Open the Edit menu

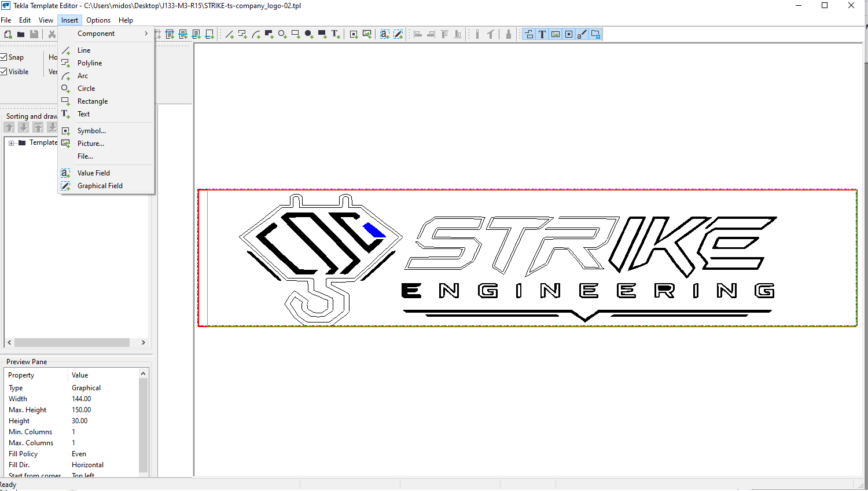coord(25,20)
